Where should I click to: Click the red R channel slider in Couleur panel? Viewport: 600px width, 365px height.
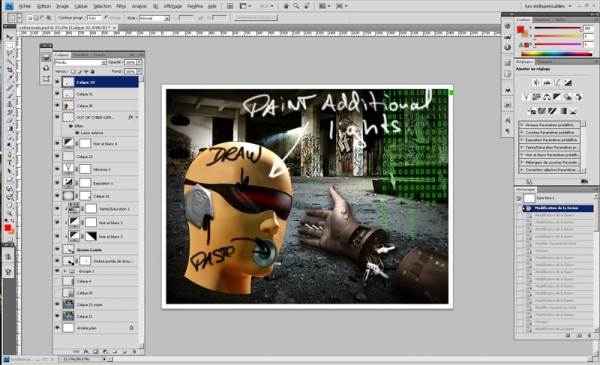tap(558, 28)
